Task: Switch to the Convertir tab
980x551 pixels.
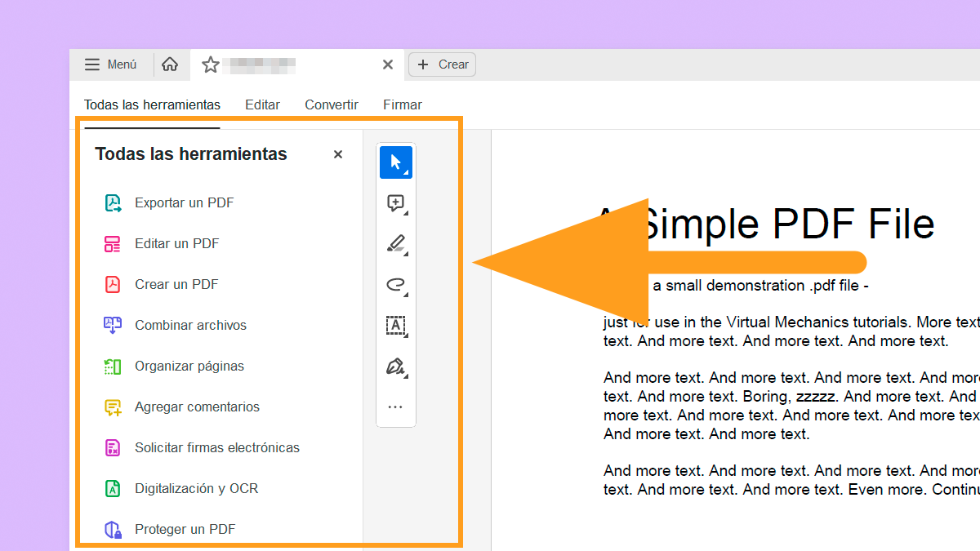Action: [331, 104]
